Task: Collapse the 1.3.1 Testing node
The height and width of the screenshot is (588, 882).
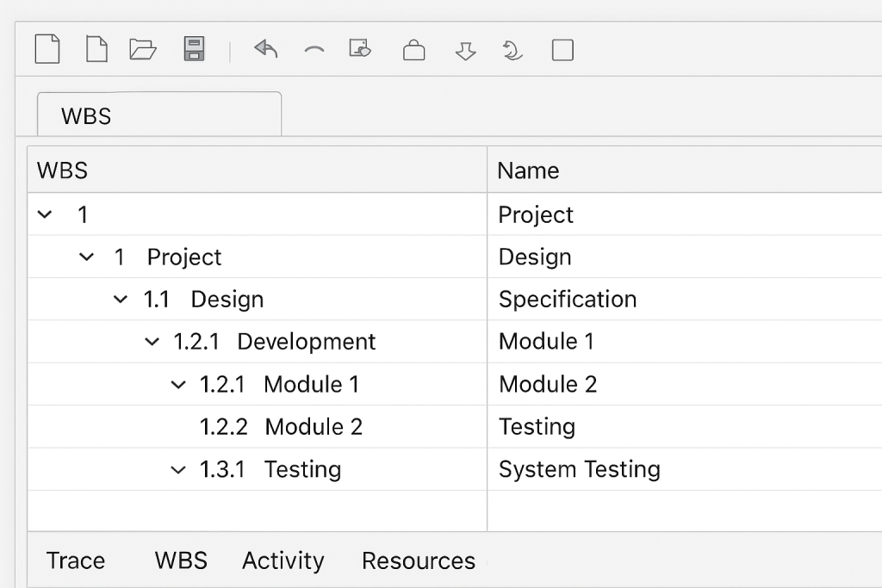Action: tap(178, 470)
